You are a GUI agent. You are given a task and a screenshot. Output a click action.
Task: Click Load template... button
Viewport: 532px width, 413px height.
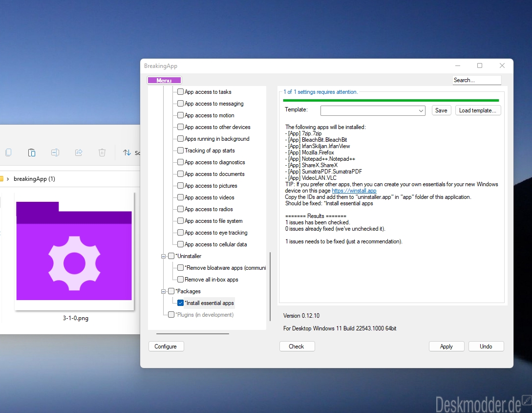click(x=478, y=110)
